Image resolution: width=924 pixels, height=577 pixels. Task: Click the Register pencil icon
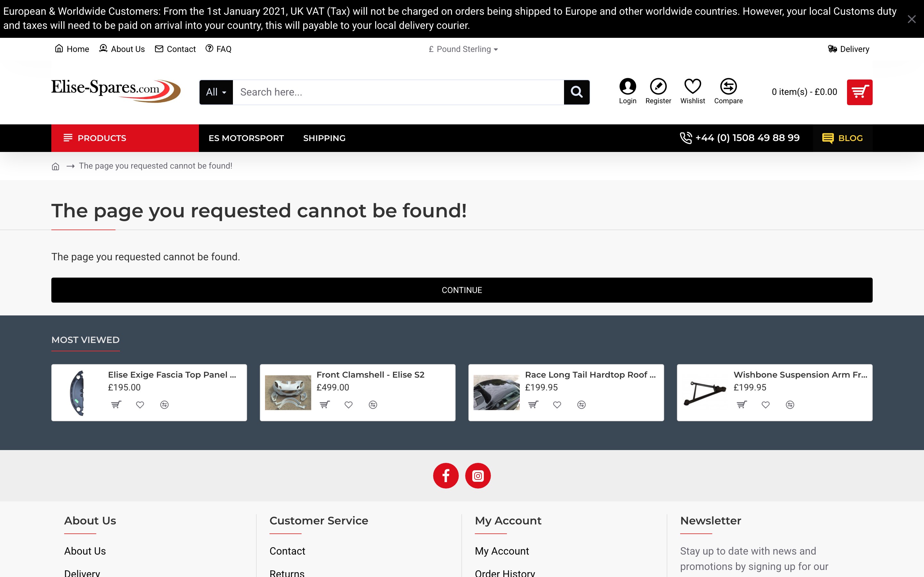[x=658, y=86]
